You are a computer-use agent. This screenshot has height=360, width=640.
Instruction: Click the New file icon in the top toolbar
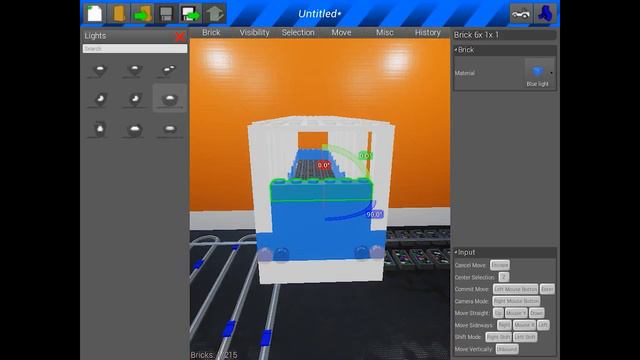tap(95, 13)
